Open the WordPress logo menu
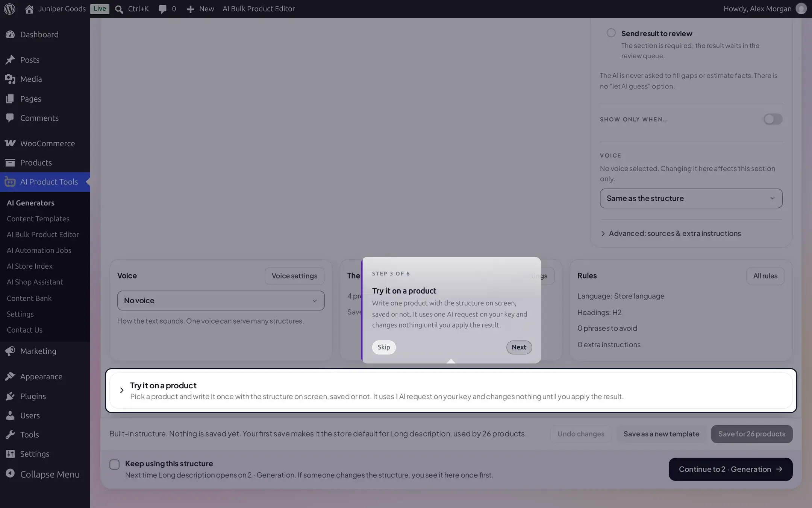812x508 pixels. 9,9
